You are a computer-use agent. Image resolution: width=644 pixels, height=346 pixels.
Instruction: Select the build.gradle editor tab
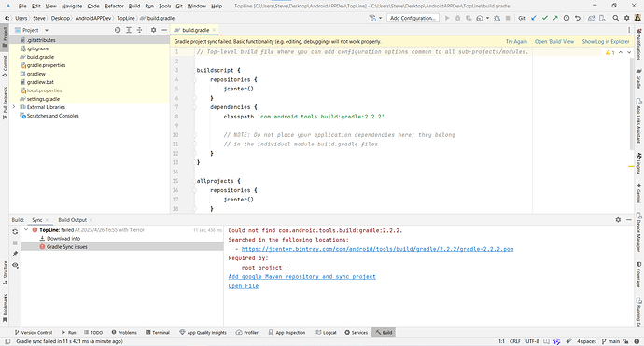195,30
